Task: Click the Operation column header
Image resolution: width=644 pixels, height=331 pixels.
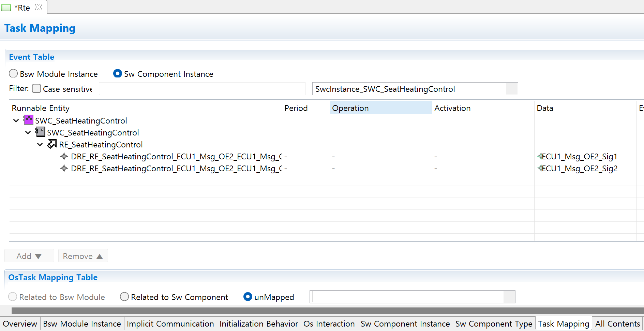Action: (x=381, y=108)
